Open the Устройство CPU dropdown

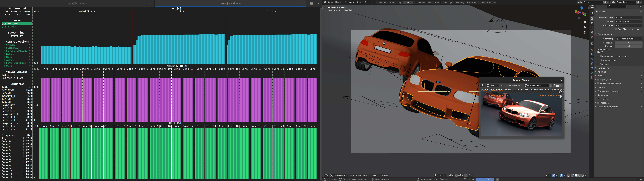coord(629,25)
